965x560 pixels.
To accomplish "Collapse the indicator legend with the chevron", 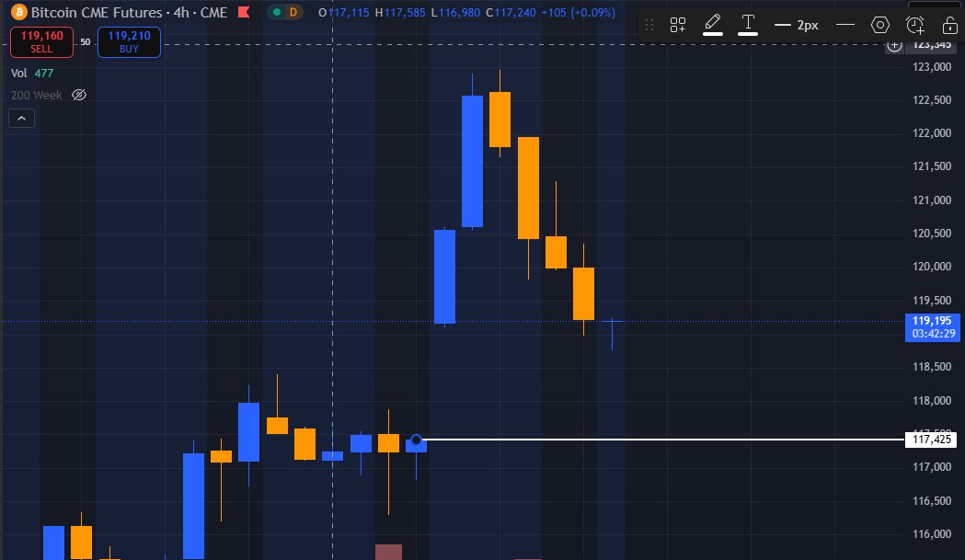I will 21,118.
